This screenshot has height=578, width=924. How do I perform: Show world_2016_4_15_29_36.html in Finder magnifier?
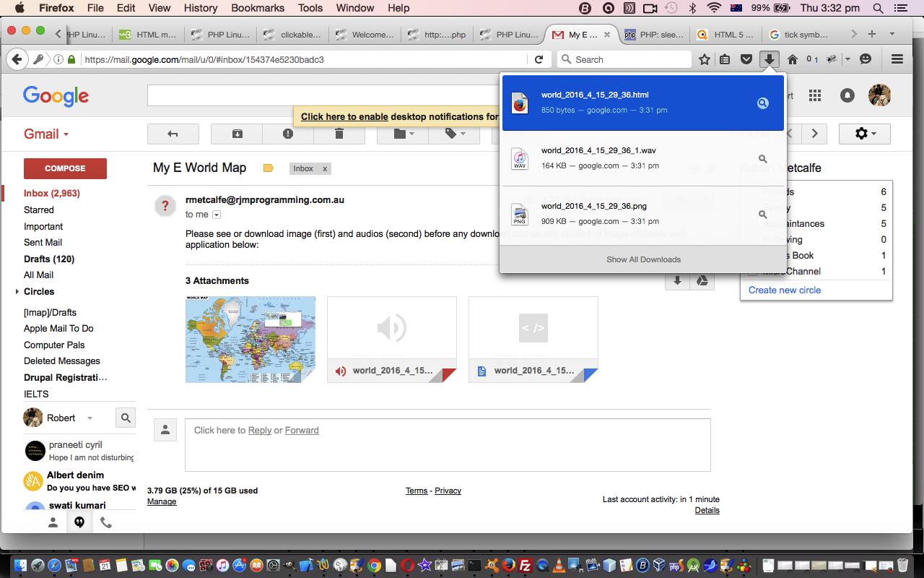click(x=762, y=103)
